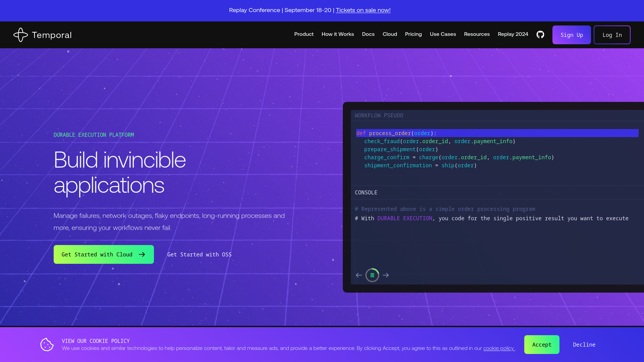Click the check_fraud code line
This screenshot has width=644, height=362.
tap(440, 141)
